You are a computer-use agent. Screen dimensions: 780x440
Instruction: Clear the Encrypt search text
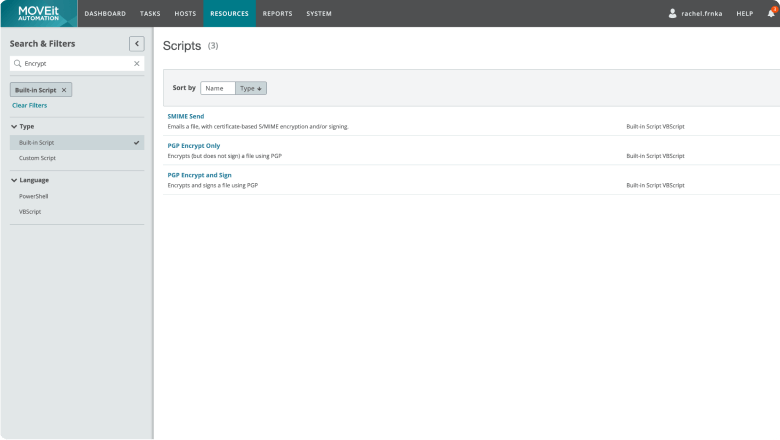click(x=137, y=63)
